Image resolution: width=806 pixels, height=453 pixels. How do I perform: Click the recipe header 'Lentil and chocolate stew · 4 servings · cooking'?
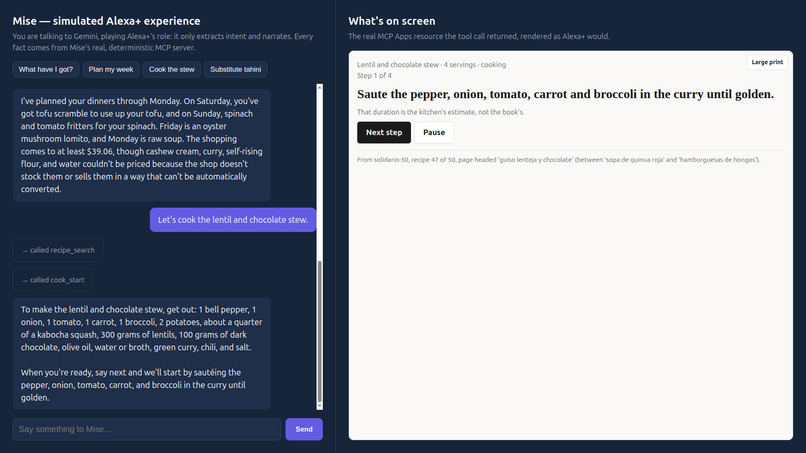(431, 65)
